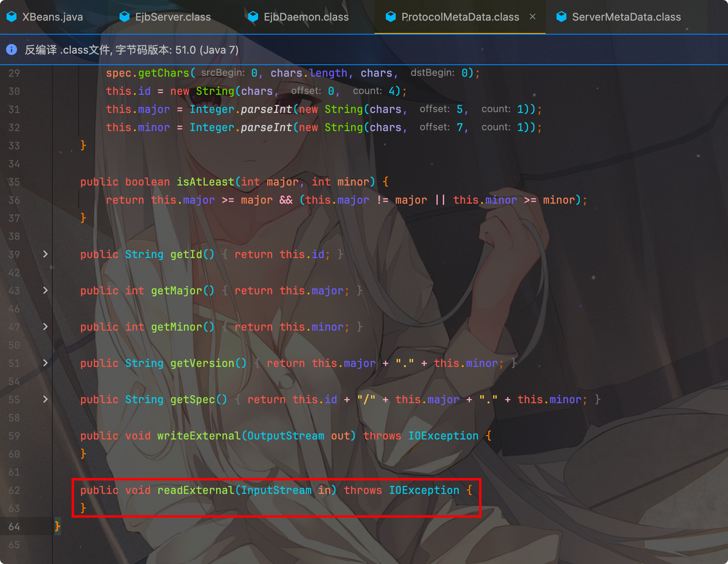Click the isAtLeast method name
728x564 pixels.
click(206, 182)
